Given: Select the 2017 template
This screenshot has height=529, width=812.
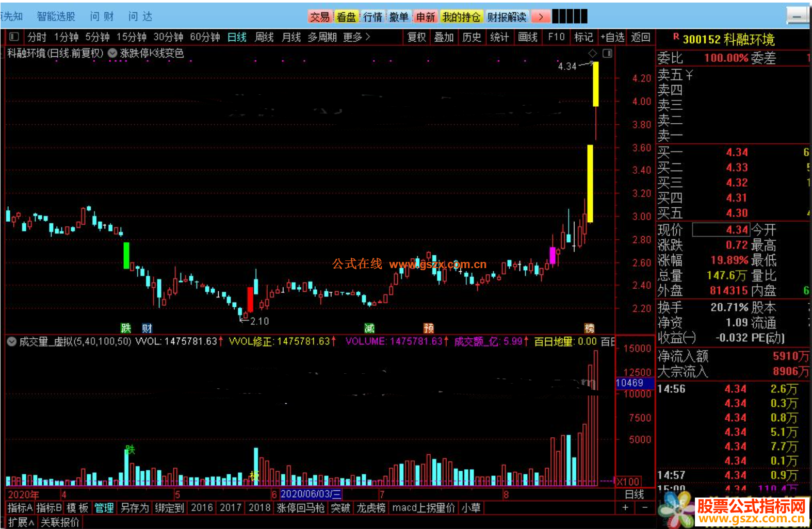Looking at the screenshot, I should 231,508.
